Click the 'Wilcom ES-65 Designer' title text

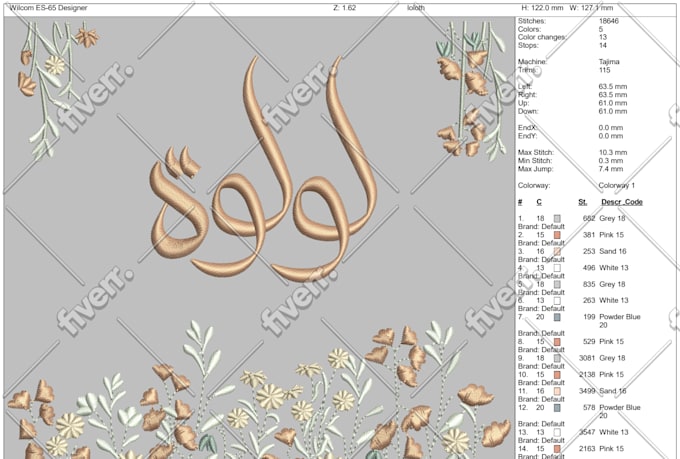(48, 8)
